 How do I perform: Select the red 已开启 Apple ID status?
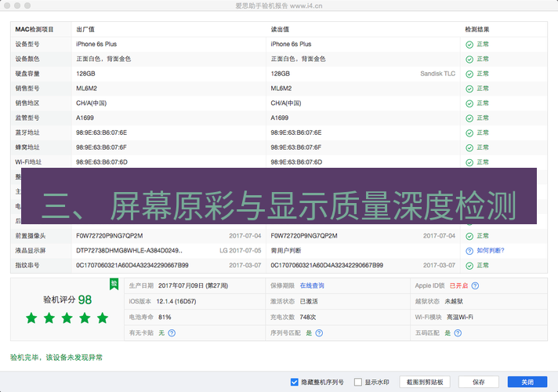tap(458, 285)
